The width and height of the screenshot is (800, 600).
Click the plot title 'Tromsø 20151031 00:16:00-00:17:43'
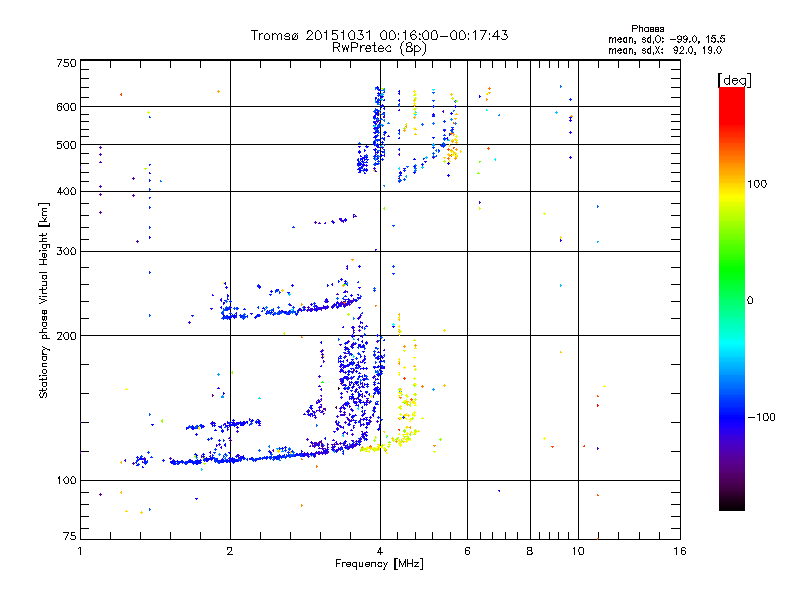click(x=379, y=35)
